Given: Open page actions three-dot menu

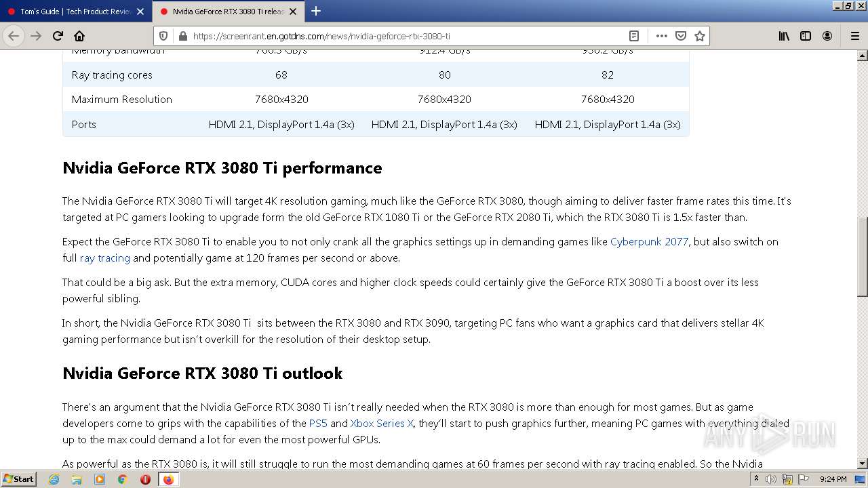Looking at the screenshot, I should [661, 36].
